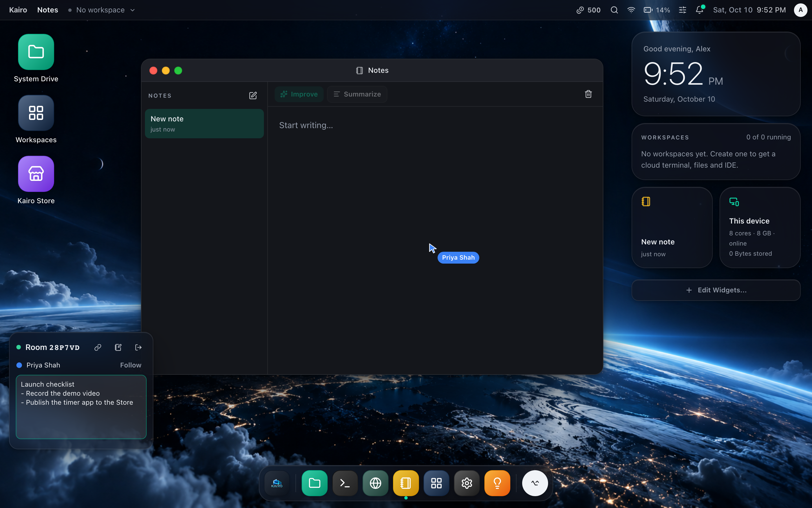The image size is (812, 508).
Task: Create a new note with compose icon
Action: pos(253,96)
